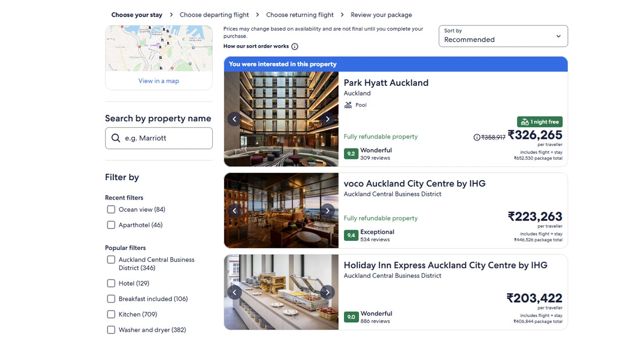Select Auckland Central Business District filter
Screen dimensions: 644x340
111,260
